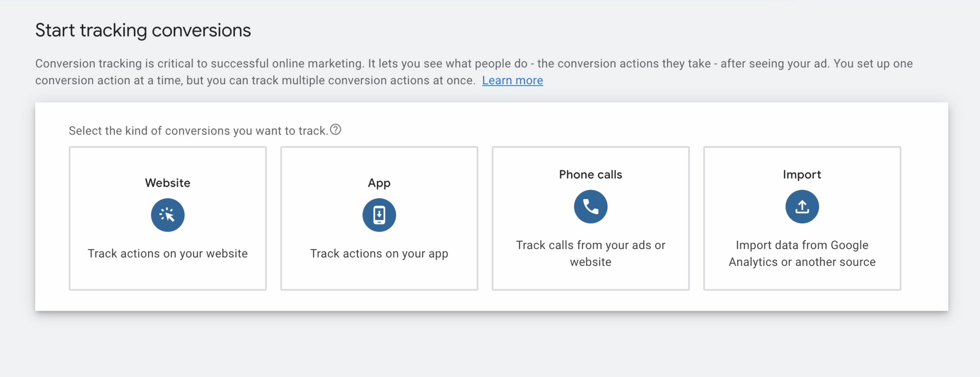This screenshot has height=377, width=980.
Task: Click 'Track actions on your app' text
Action: 379,253
